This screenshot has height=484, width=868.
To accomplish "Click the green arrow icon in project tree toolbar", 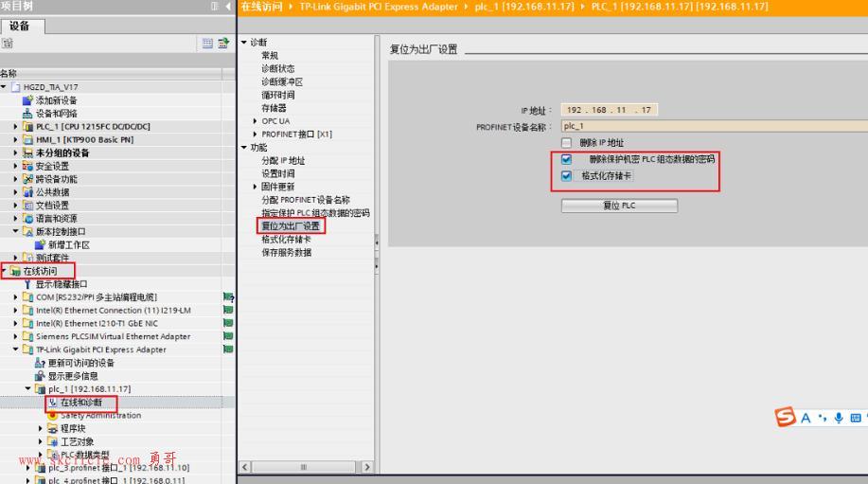I will 223,44.
